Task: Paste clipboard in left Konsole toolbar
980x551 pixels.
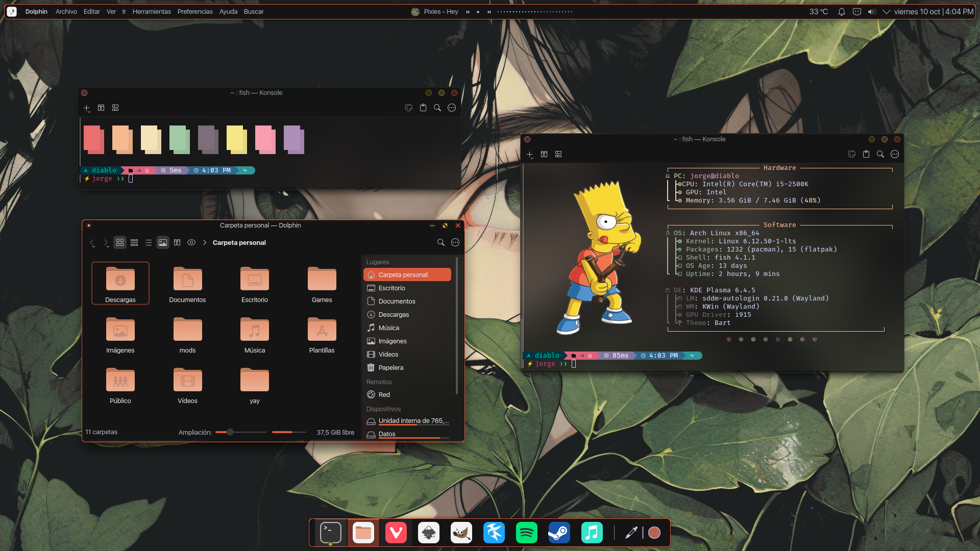Action: tap(423, 108)
